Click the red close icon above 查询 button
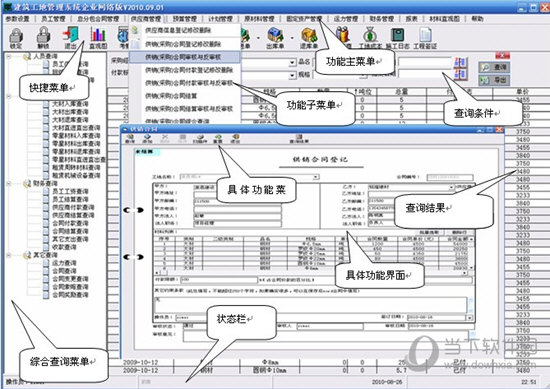Viewport: 550px width, 389px height. click(502, 55)
